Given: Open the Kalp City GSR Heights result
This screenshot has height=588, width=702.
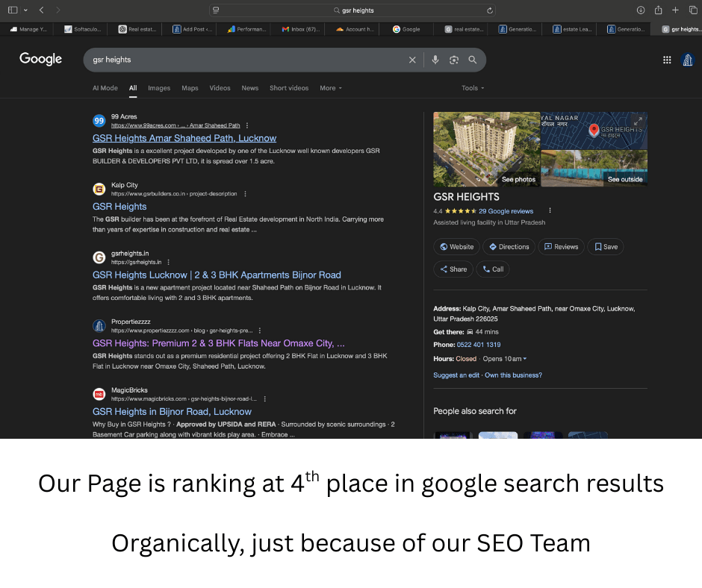Looking at the screenshot, I should click(x=119, y=207).
